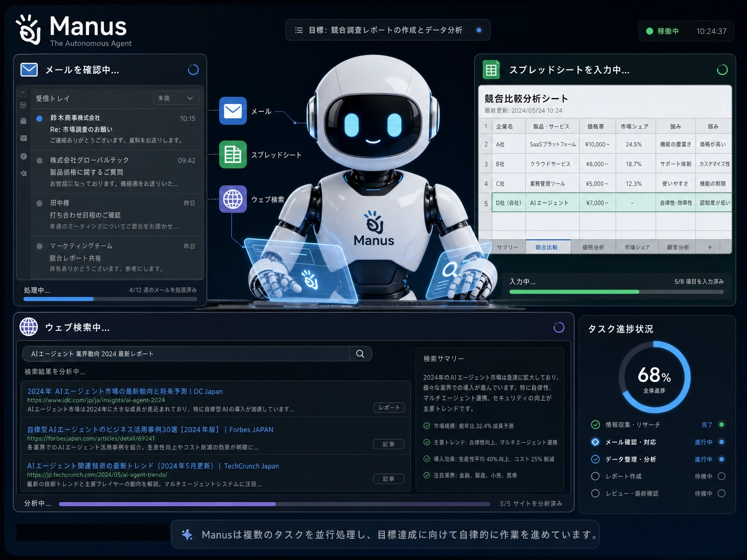Click the green dot beside 稼働中
Viewport: 747px width, 560px height.
(x=649, y=31)
